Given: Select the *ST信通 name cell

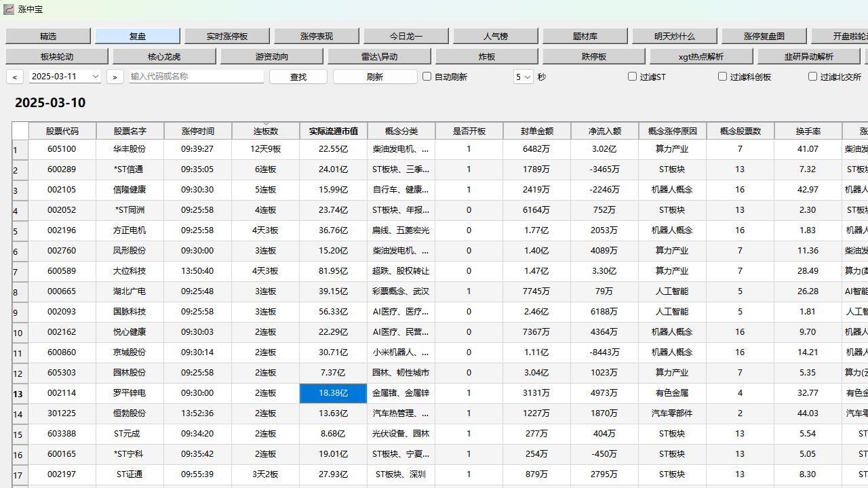Looking at the screenshot, I should click(x=130, y=169).
